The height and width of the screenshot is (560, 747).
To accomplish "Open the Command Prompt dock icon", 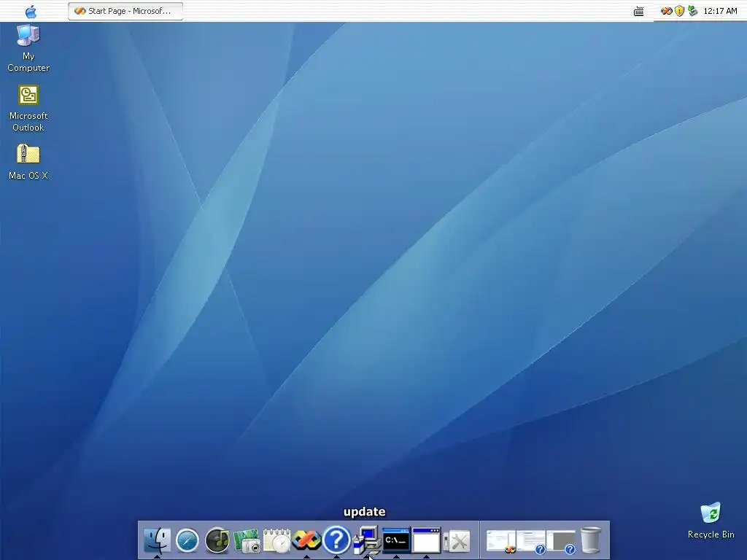I will (x=396, y=540).
